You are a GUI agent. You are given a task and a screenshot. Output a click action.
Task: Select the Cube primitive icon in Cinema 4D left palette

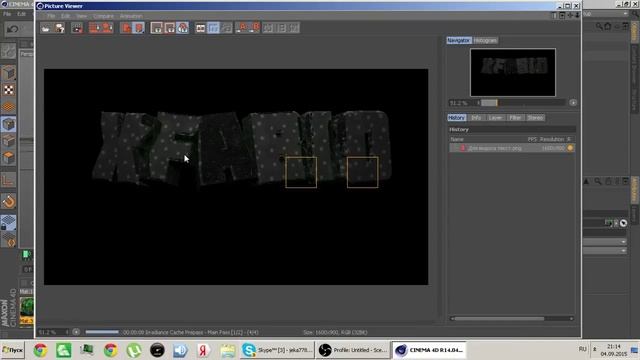tap(9, 73)
